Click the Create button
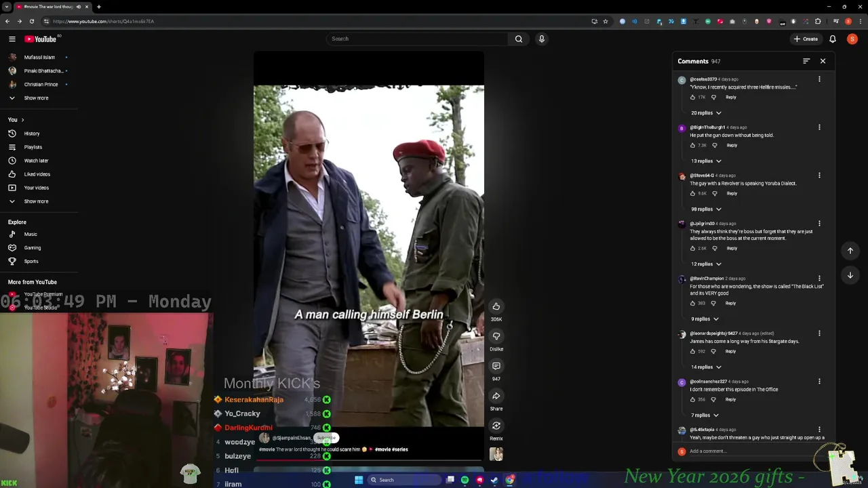This screenshot has height=488, width=868. click(x=806, y=39)
